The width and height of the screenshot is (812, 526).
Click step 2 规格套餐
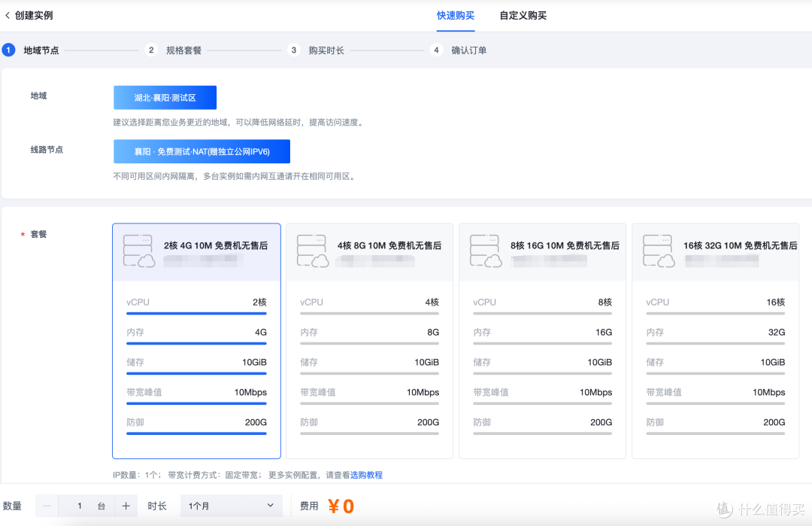[173, 50]
